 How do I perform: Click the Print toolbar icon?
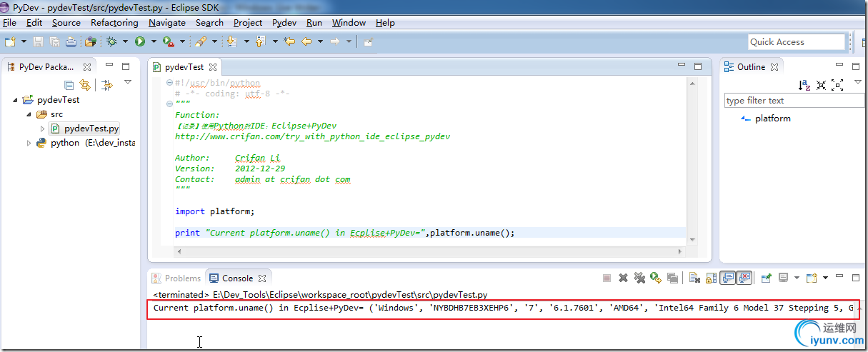click(x=71, y=41)
